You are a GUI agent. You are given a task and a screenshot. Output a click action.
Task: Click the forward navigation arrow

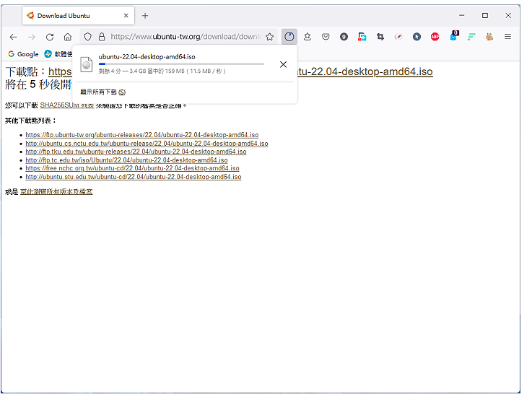[32, 37]
